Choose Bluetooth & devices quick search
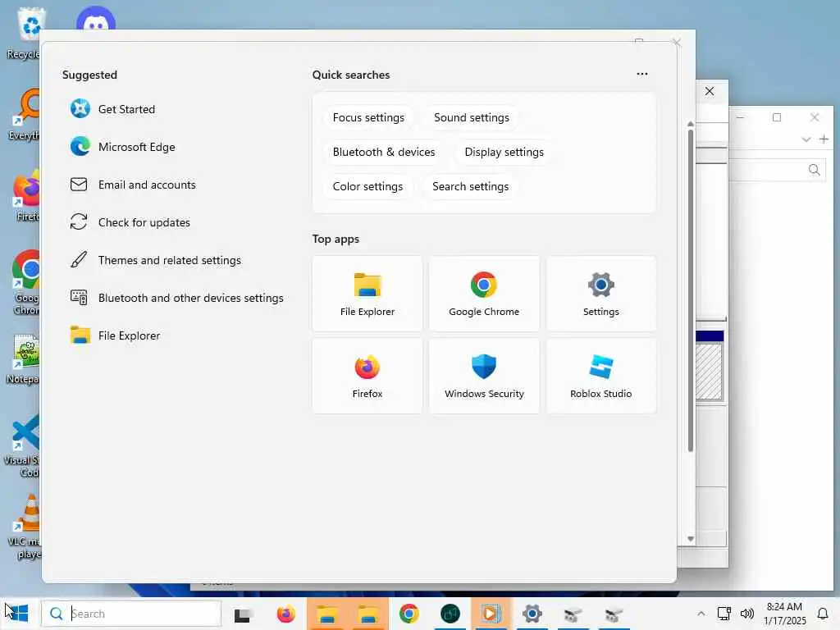This screenshot has width=840, height=630. (x=384, y=152)
